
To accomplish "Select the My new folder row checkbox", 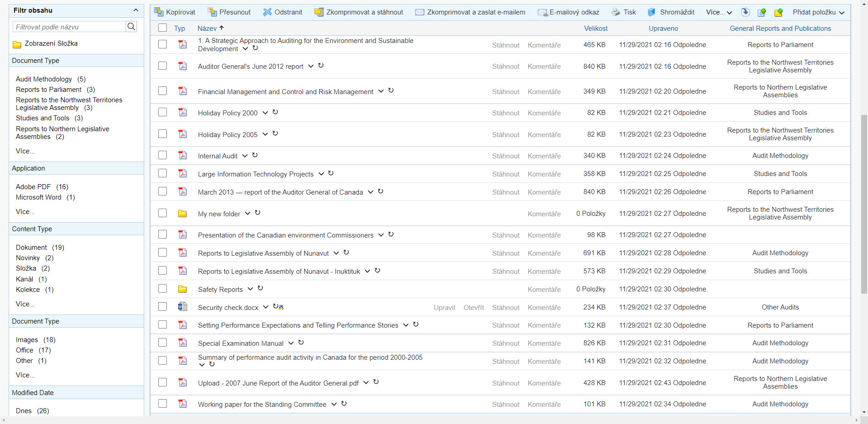I will (x=162, y=213).
